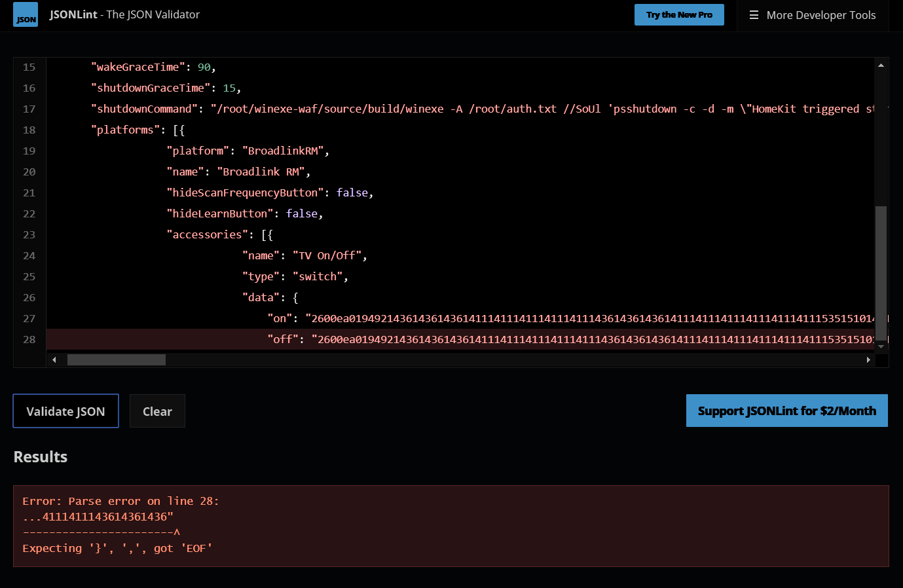The image size is (903, 588).
Task: Click the value 90 on line 15
Action: 204,67
